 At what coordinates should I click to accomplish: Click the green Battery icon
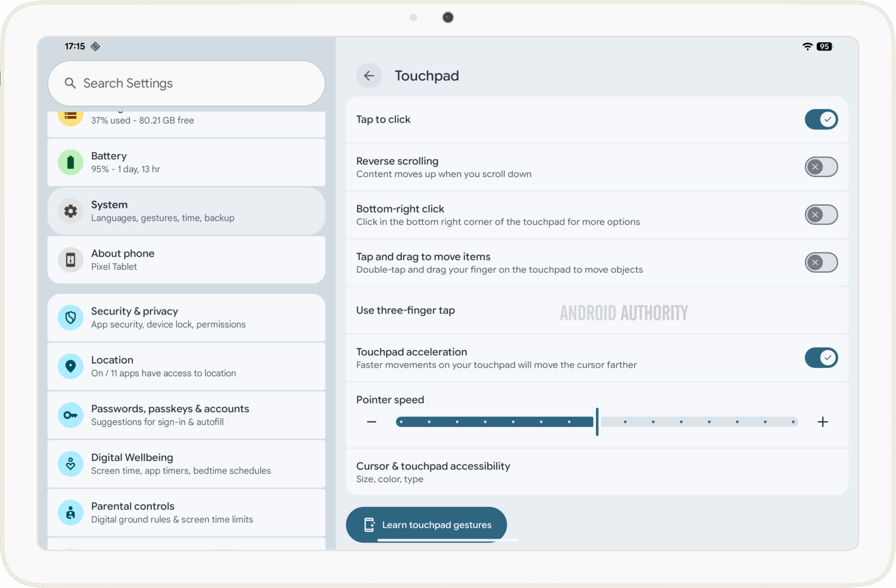click(x=70, y=162)
